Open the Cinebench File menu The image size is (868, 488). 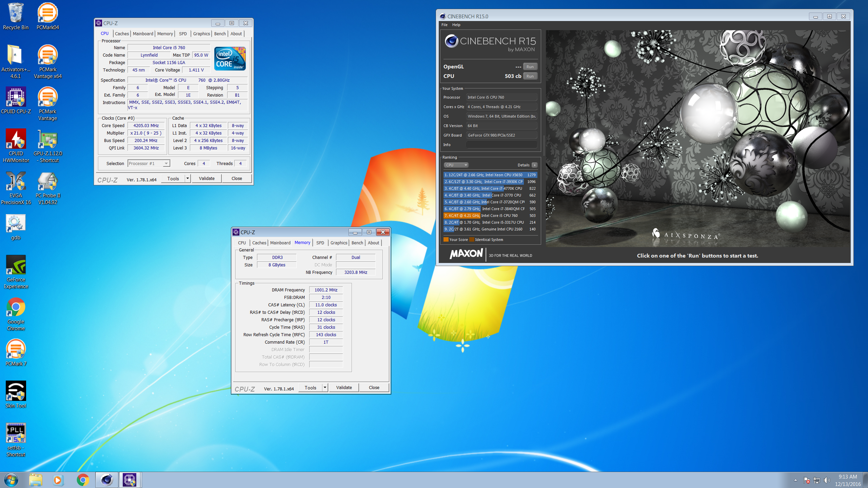pos(445,25)
